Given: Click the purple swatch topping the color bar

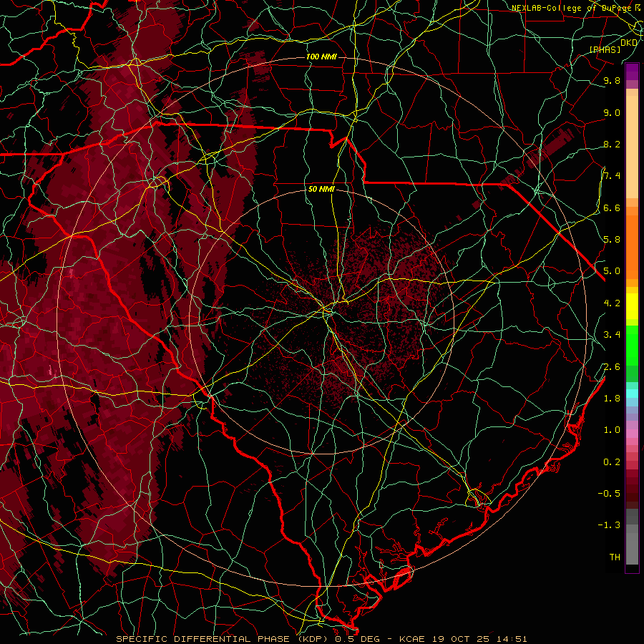Looking at the screenshot, I should [x=632, y=72].
